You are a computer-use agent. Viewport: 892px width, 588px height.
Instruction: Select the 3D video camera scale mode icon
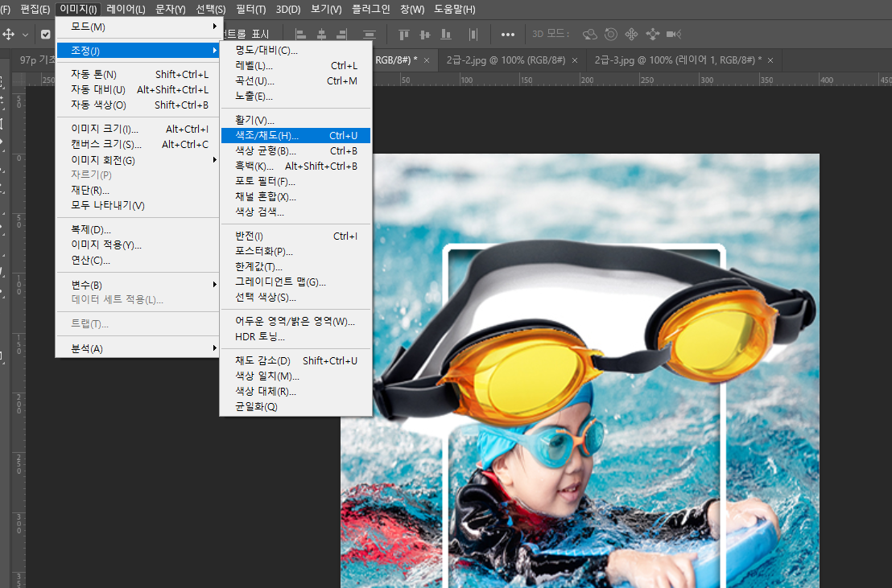(x=674, y=35)
